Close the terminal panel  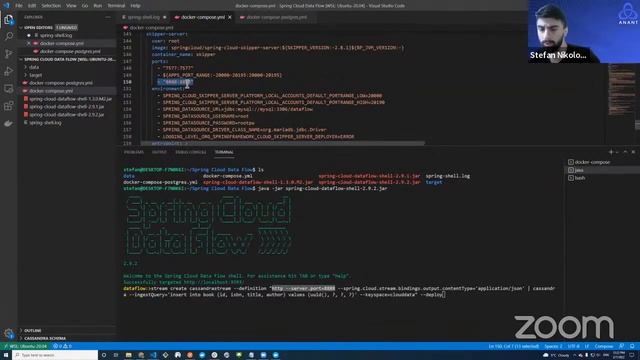click(633, 152)
